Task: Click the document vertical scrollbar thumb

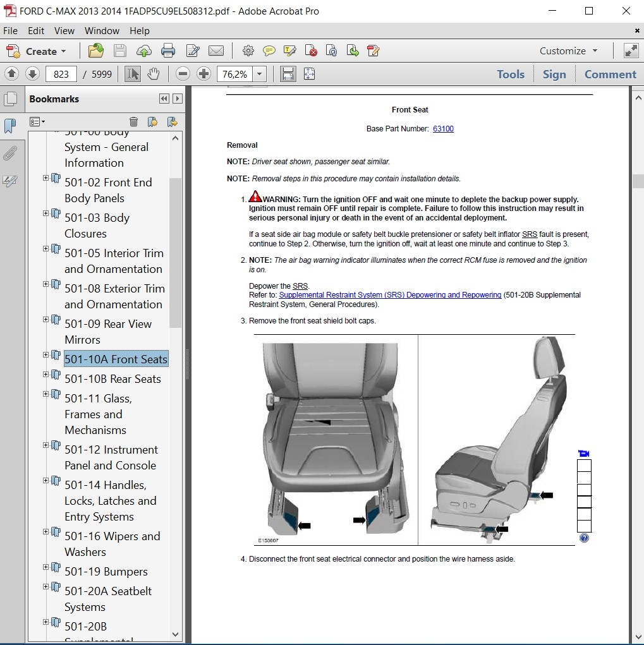Action: (x=638, y=181)
